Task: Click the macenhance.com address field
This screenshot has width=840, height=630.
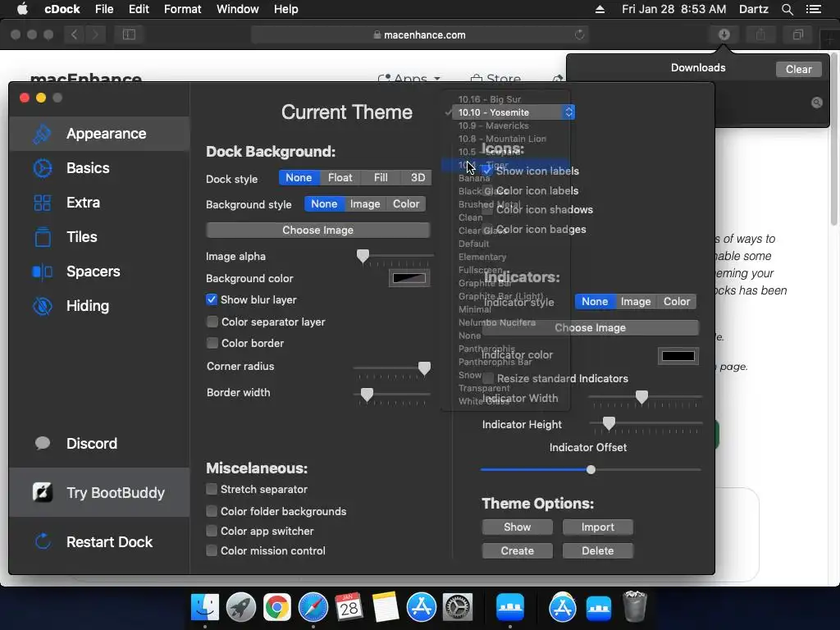Action: pyautogui.click(x=419, y=34)
